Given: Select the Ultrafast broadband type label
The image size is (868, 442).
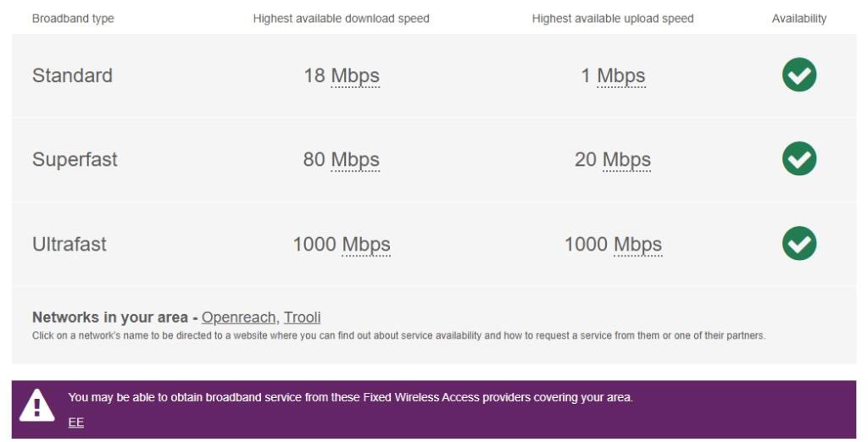Looking at the screenshot, I should pos(70,244).
